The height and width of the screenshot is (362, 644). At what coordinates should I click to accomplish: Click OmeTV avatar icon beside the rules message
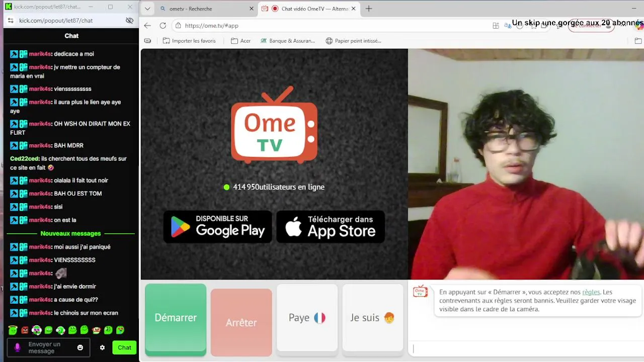pyautogui.click(x=420, y=292)
